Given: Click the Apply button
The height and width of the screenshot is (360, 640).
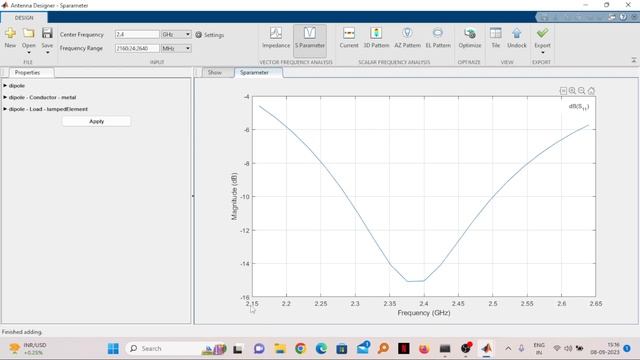Looking at the screenshot, I should coord(96,122).
